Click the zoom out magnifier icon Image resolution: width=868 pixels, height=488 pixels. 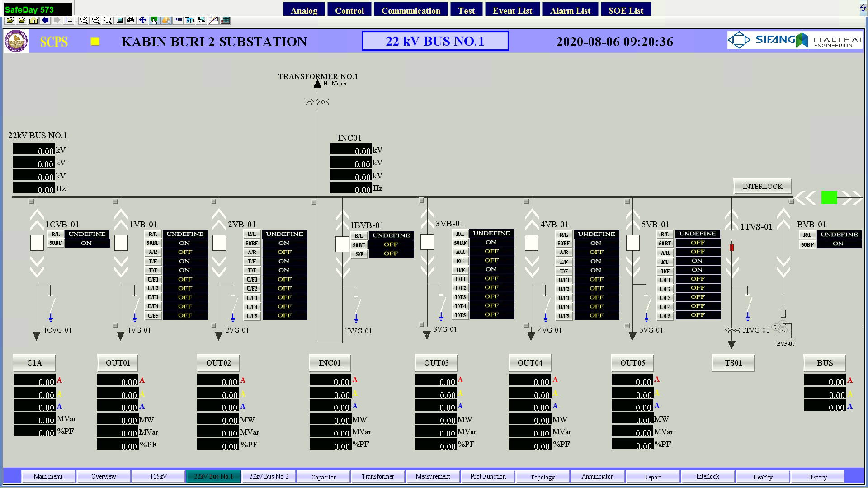coord(96,20)
